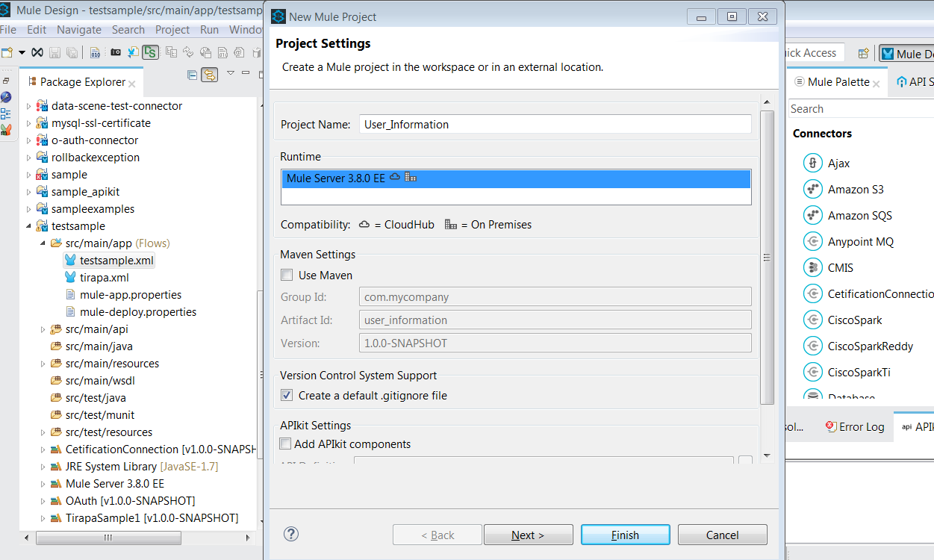Expand src/main/api folder
The width and height of the screenshot is (934, 560).
coord(43,330)
